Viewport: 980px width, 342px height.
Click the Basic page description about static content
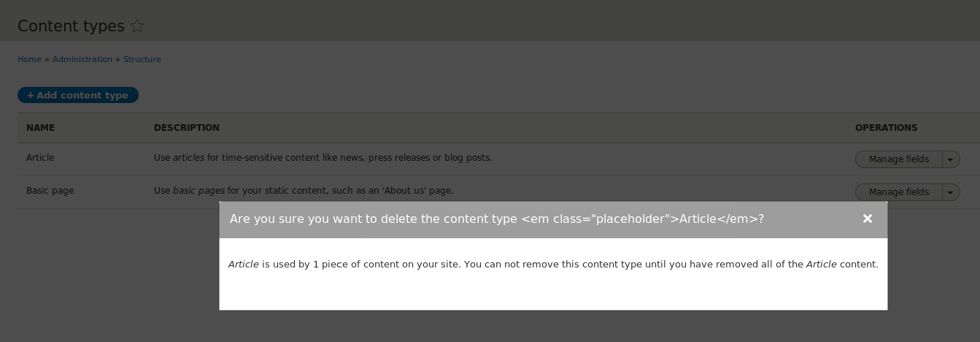[x=304, y=191]
